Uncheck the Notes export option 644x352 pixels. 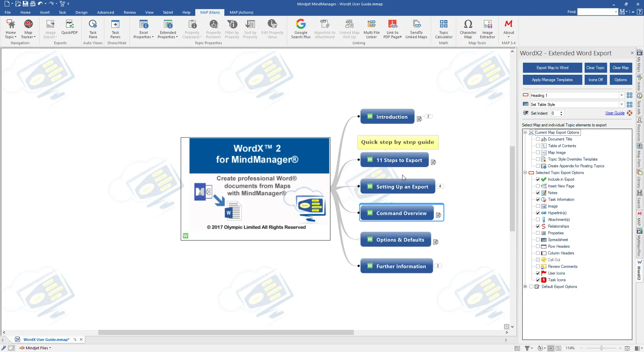[538, 193]
